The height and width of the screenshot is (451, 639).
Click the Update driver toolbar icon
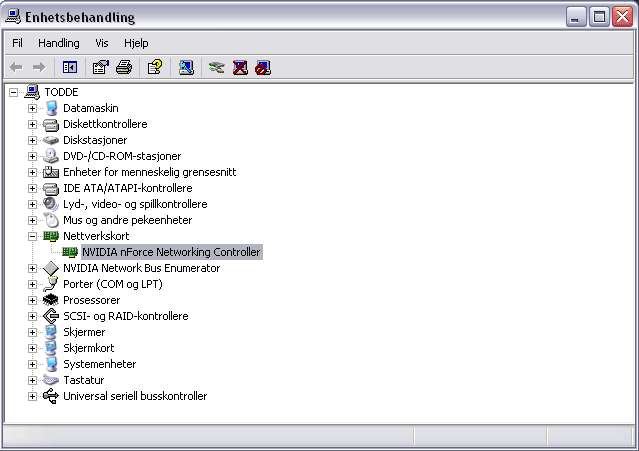(216, 67)
